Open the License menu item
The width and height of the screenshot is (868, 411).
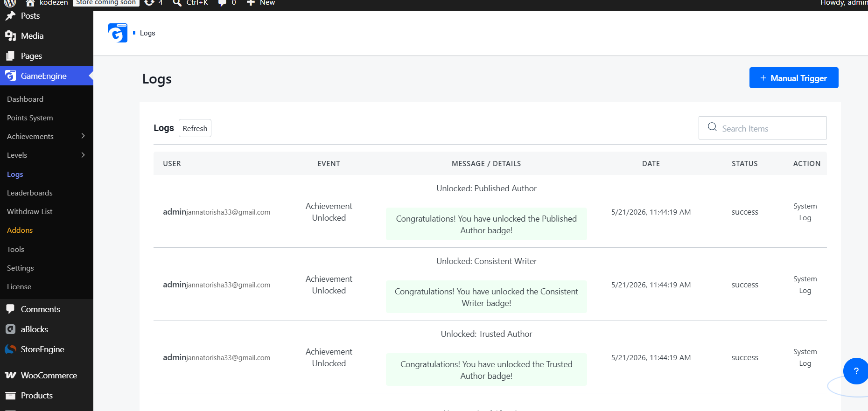click(x=19, y=286)
